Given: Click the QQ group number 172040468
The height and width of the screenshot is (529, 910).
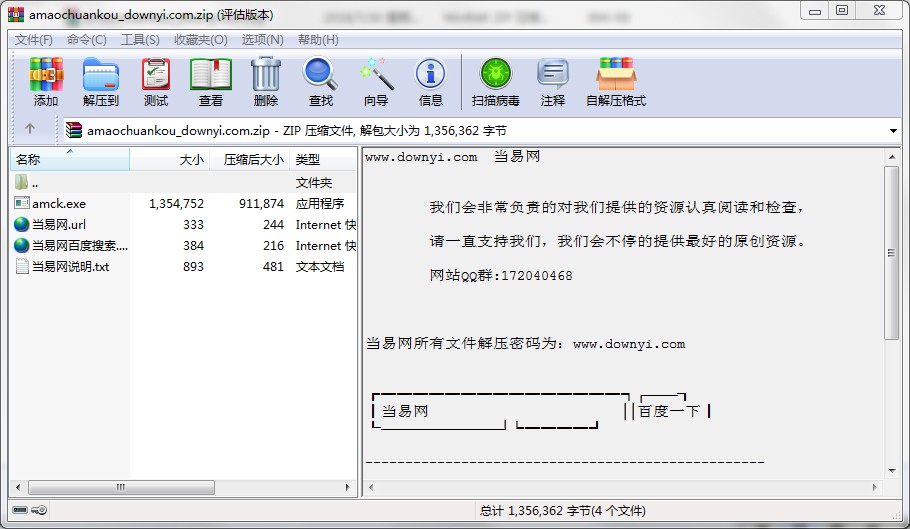Looking at the screenshot, I should [537, 276].
